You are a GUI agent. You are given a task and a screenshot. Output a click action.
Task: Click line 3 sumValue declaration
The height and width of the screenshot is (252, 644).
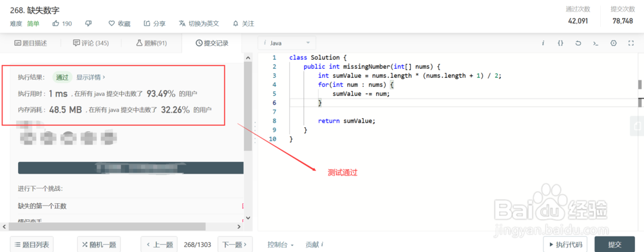[x=410, y=75]
